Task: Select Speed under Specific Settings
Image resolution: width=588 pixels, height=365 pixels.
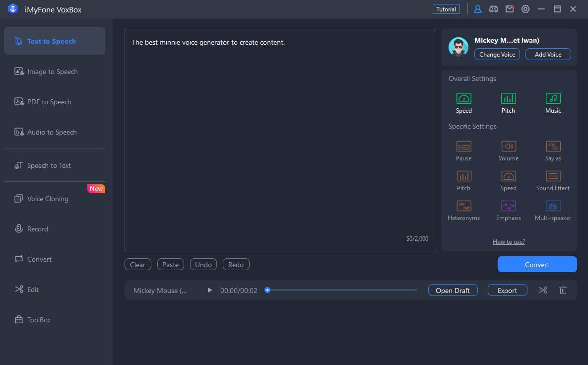Action: 508,180
